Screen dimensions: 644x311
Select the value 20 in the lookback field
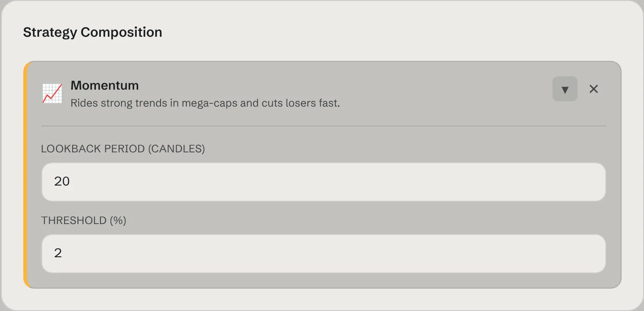point(62,182)
